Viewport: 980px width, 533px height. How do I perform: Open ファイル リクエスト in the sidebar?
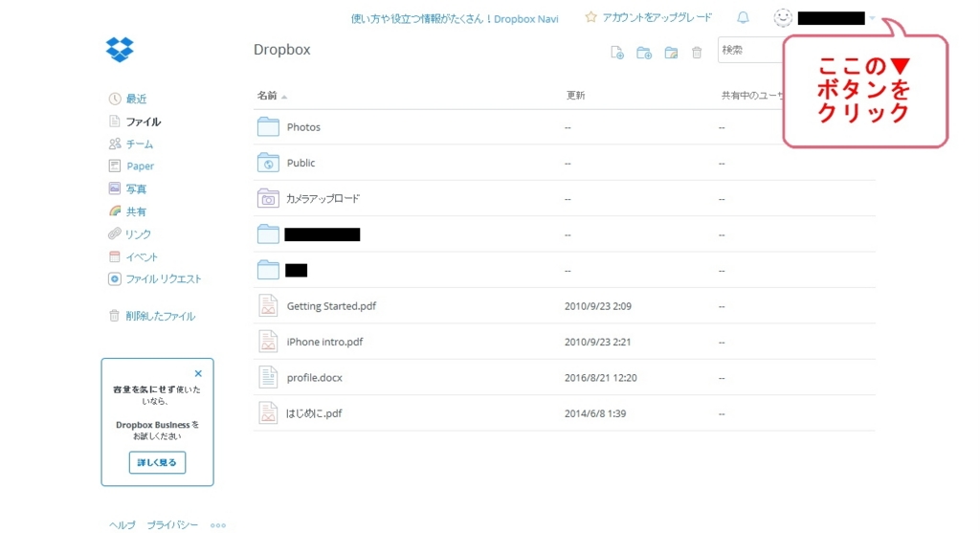pos(163,278)
